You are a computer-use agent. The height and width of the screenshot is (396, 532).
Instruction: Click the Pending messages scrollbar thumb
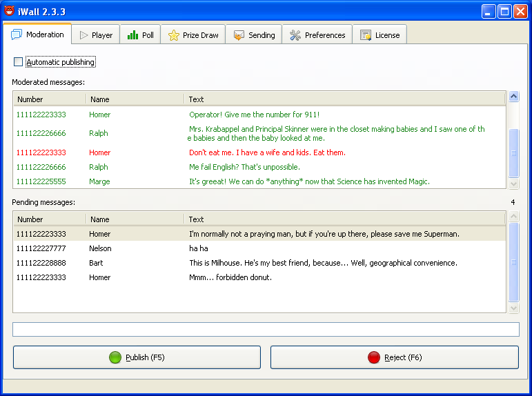(x=513, y=262)
